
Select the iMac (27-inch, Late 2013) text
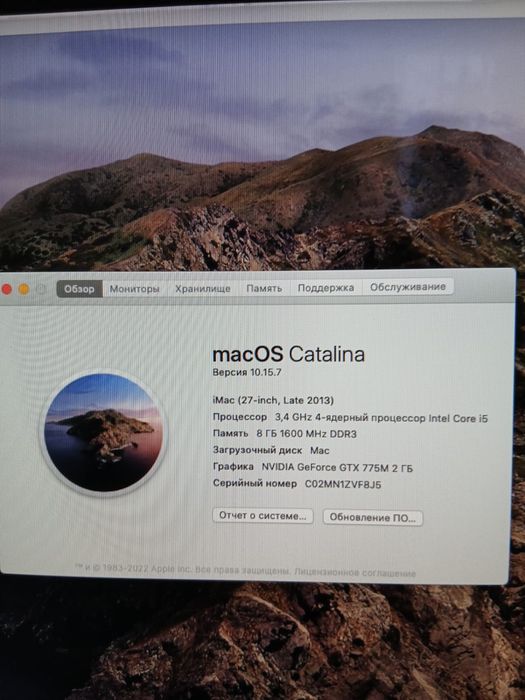[x=273, y=400]
